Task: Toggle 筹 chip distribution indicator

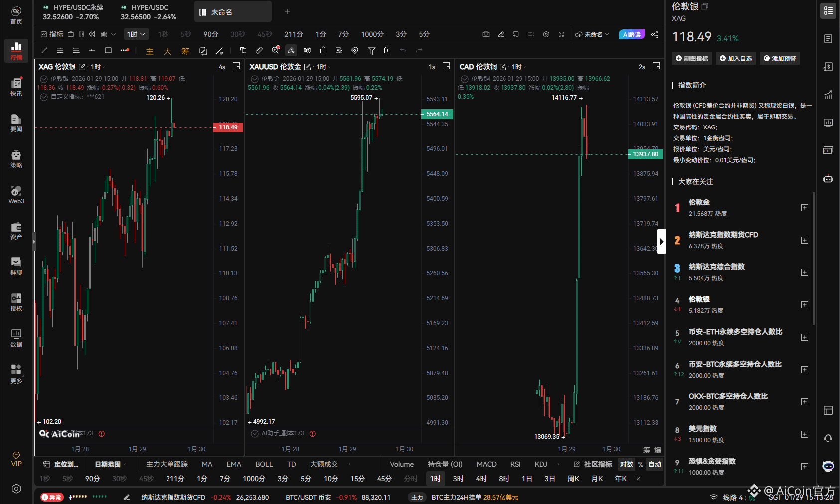Action: (185, 51)
